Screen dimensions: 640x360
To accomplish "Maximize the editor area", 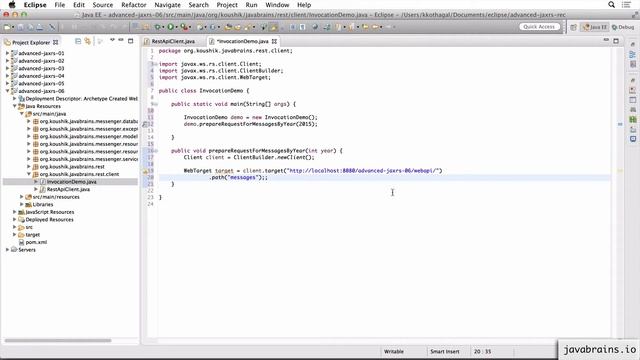I will pyautogui.click(x=616, y=41).
